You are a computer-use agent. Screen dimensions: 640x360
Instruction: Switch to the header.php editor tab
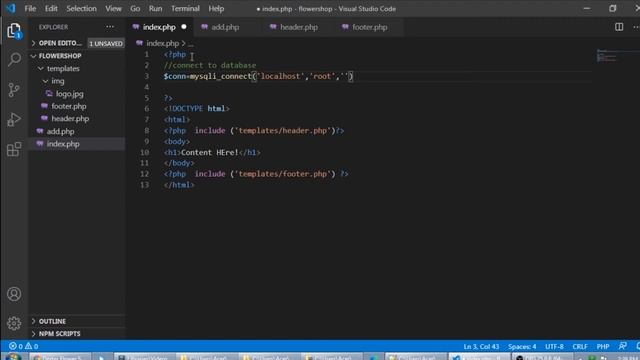[299, 27]
